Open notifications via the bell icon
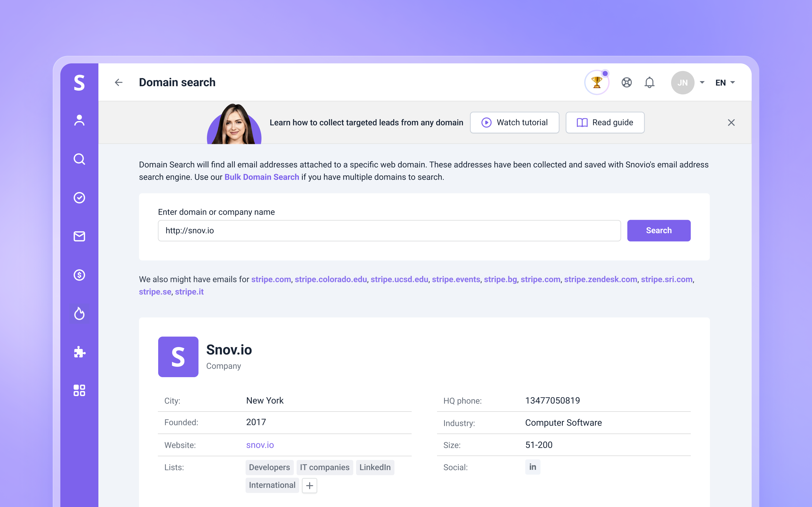This screenshot has height=507, width=812. [x=650, y=82]
